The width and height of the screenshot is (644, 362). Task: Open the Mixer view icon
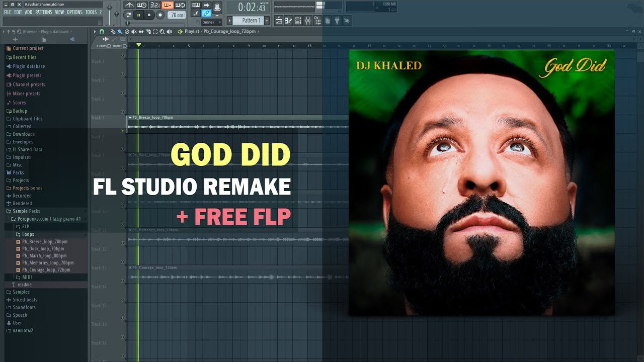coord(307,21)
